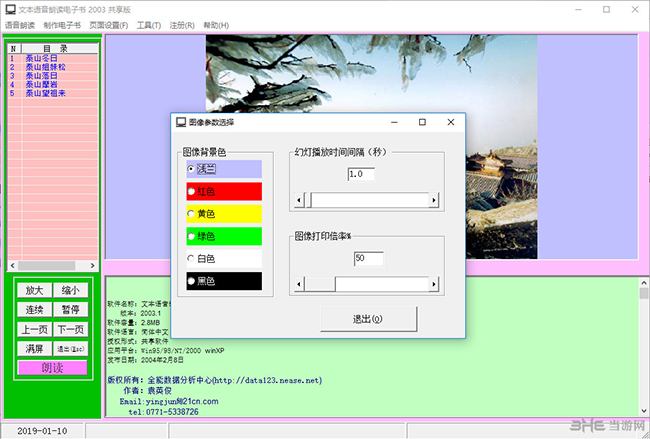Click the 缩小 zoom-out button
Image resolution: width=650 pixels, height=439 pixels.
pos(70,290)
